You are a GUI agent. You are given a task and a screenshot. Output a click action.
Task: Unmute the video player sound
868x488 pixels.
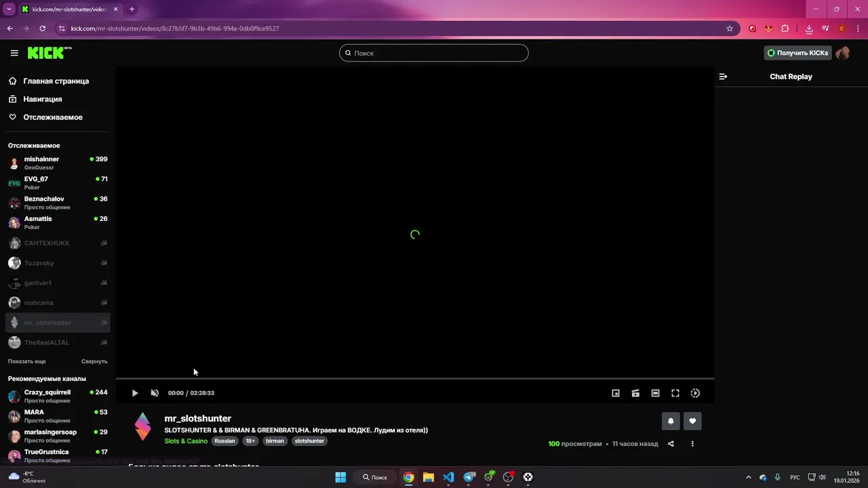point(155,393)
